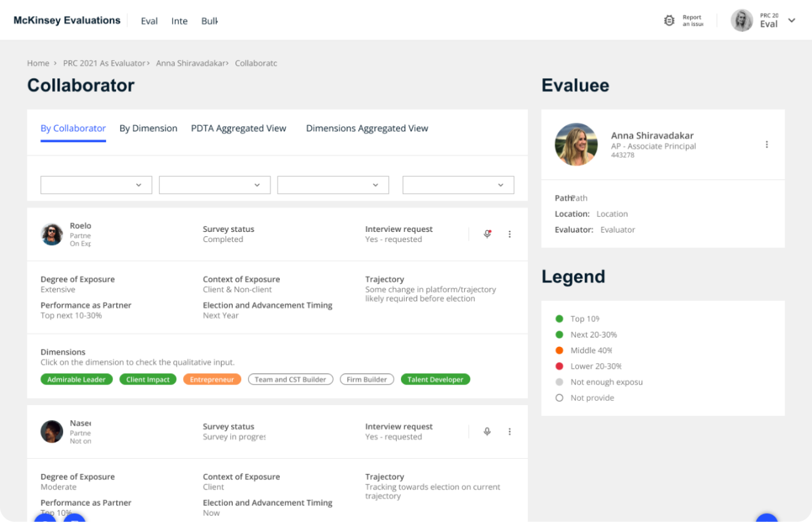812x522 pixels.
Task: Click the Extensive degree of exposure value
Action: point(58,289)
